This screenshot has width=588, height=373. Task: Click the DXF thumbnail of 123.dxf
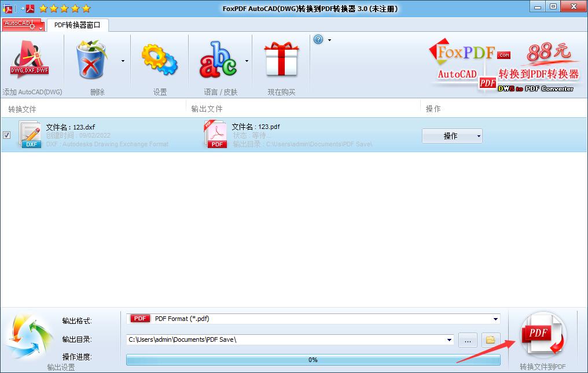[x=30, y=134]
